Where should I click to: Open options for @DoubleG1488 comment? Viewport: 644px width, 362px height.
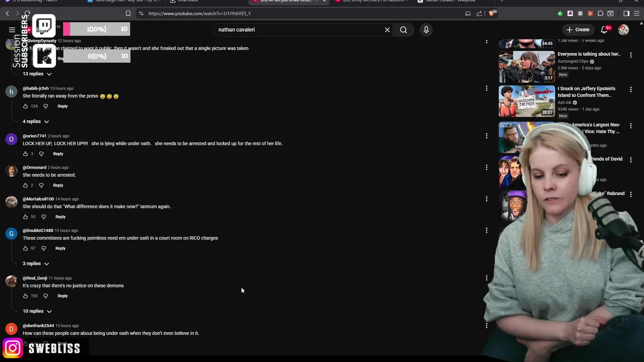coord(487,230)
